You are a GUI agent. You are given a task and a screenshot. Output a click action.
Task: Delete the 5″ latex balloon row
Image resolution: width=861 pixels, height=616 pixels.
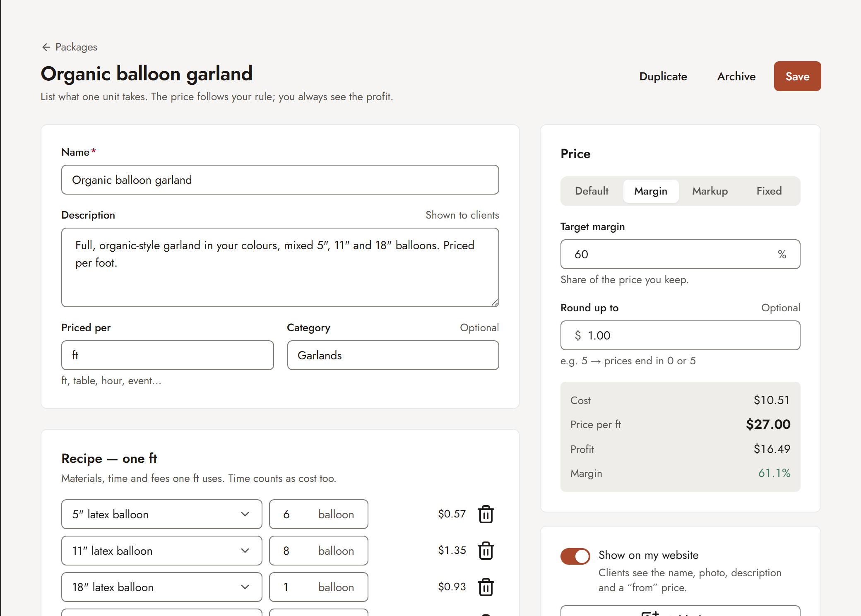pos(486,514)
